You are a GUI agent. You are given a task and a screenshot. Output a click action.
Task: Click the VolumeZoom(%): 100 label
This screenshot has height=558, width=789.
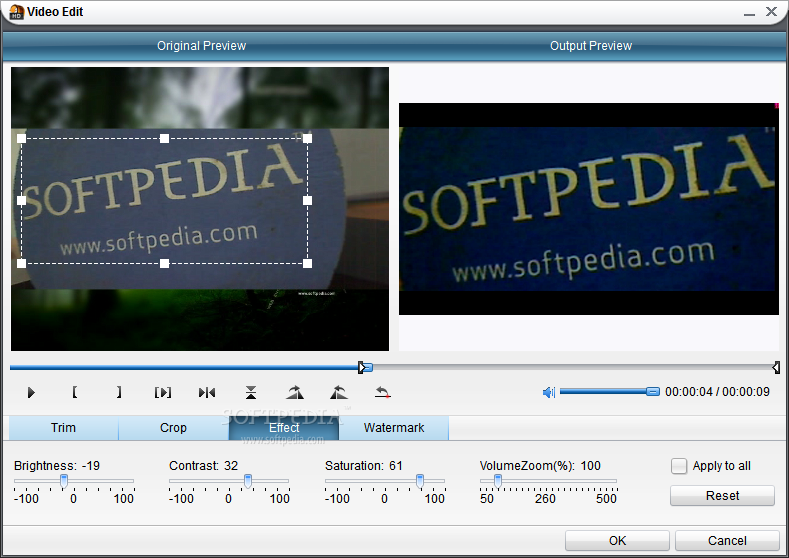point(540,466)
